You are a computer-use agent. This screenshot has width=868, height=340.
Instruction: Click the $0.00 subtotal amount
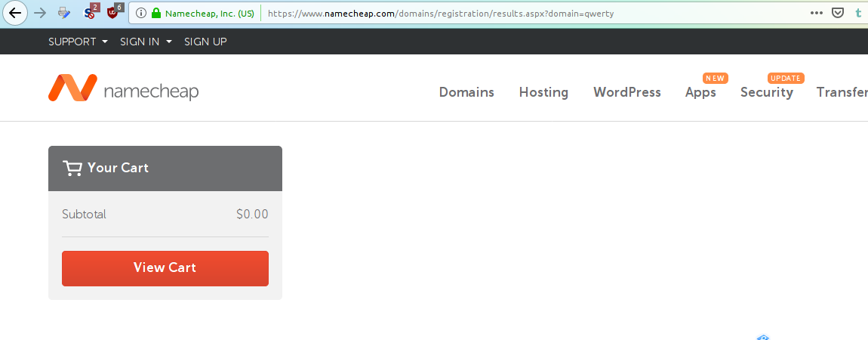tap(252, 215)
